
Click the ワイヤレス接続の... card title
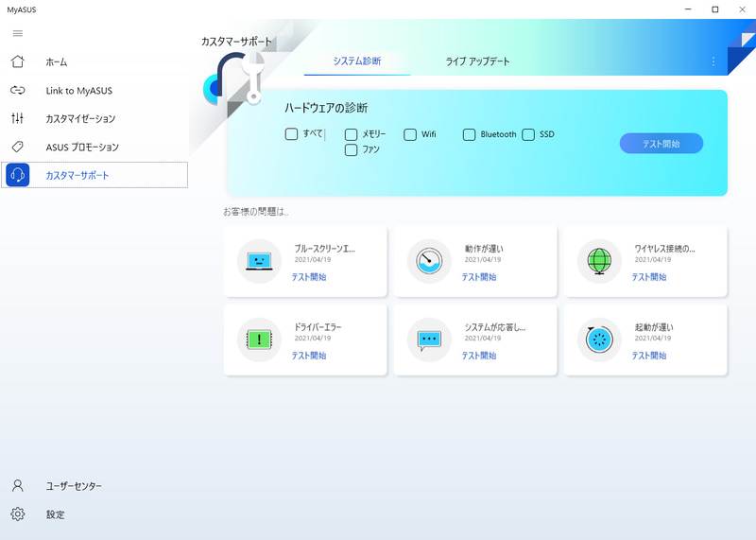tap(665, 249)
